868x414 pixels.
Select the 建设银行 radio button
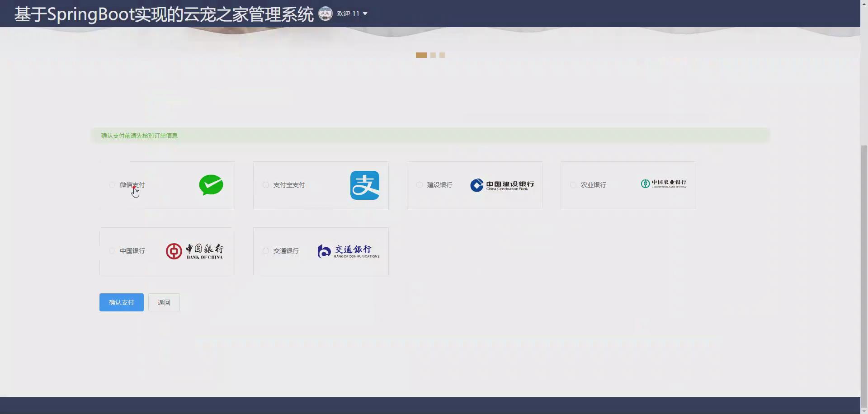[x=420, y=185]
